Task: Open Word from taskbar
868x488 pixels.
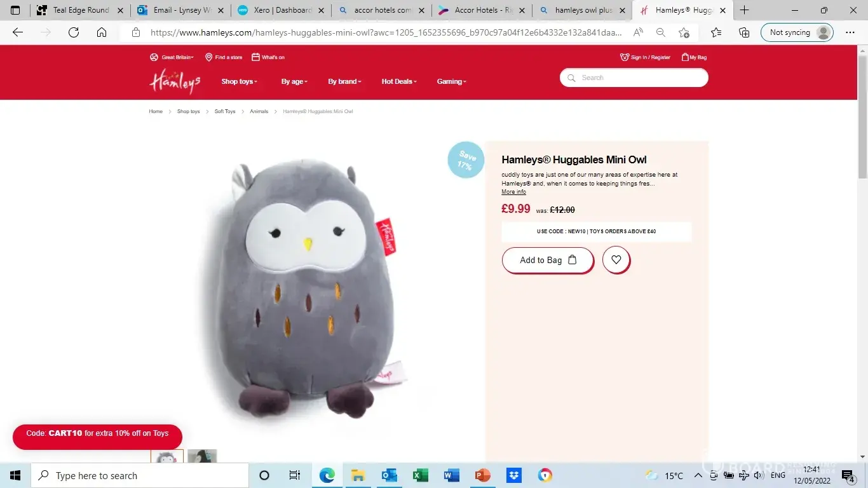Action: click(451, 475)
